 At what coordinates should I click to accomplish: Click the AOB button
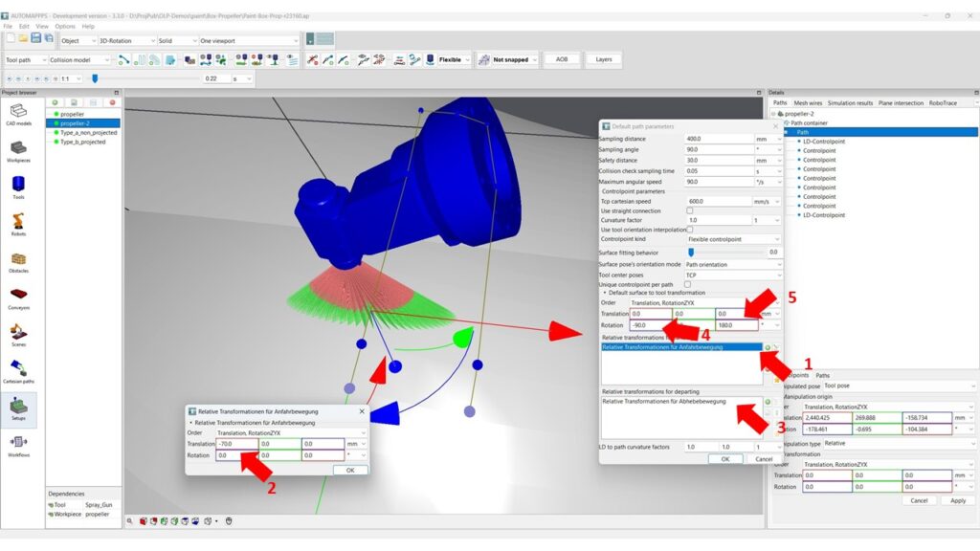[562, 59]
